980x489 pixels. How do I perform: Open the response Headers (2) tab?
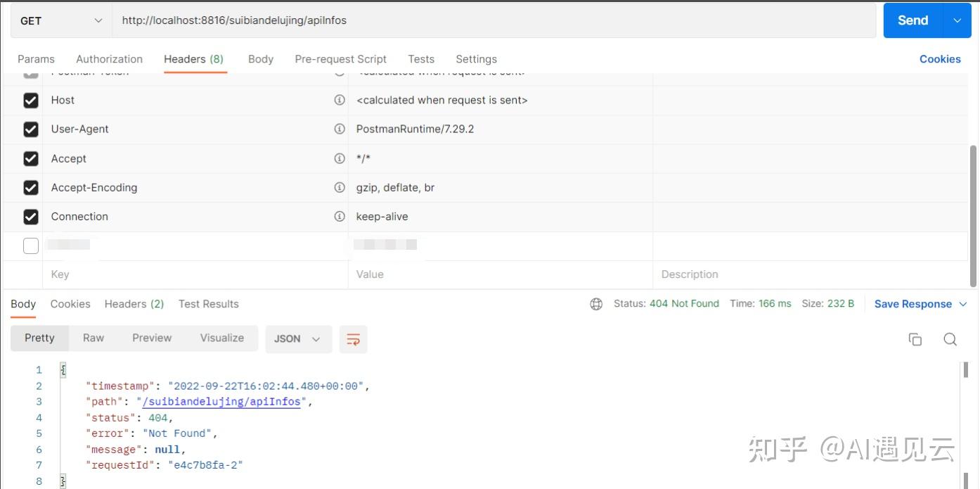pyautogui.click(x=134, y=304)
